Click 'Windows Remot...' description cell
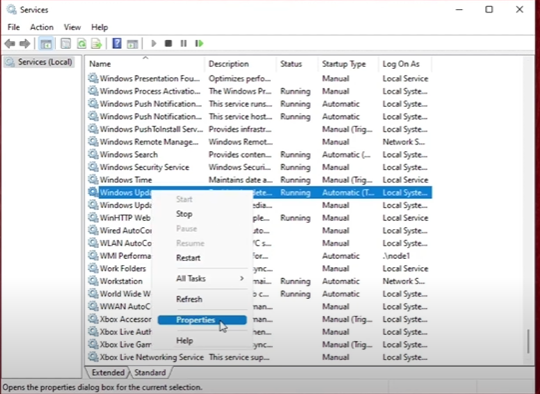Image resolution: width=540 pixels, height=394 pixels. pos(240,142)
